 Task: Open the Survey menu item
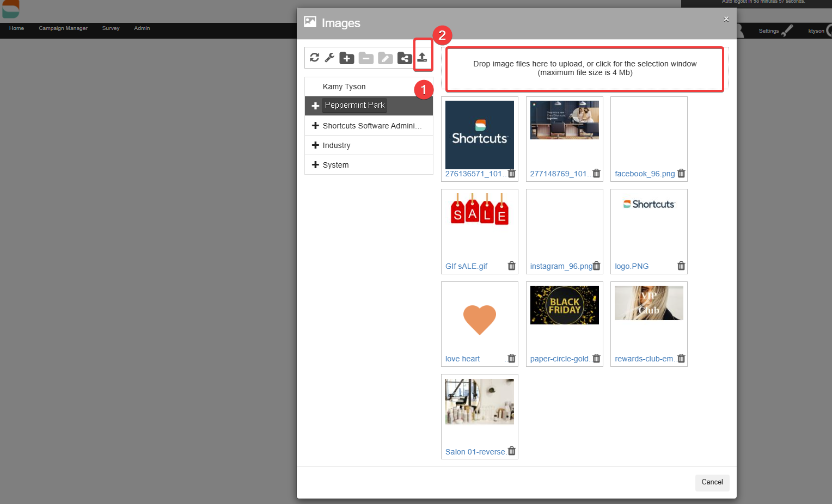(x=111, y=28)
